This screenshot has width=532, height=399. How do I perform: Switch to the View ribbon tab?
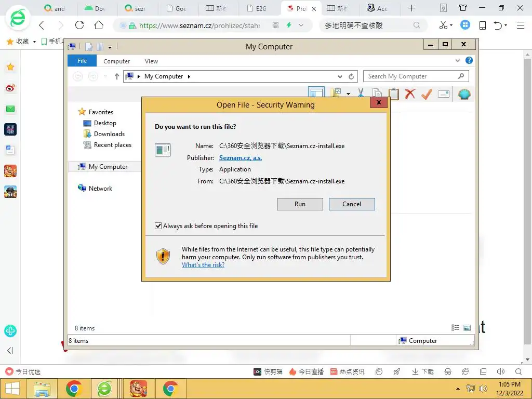coord(151,61)
